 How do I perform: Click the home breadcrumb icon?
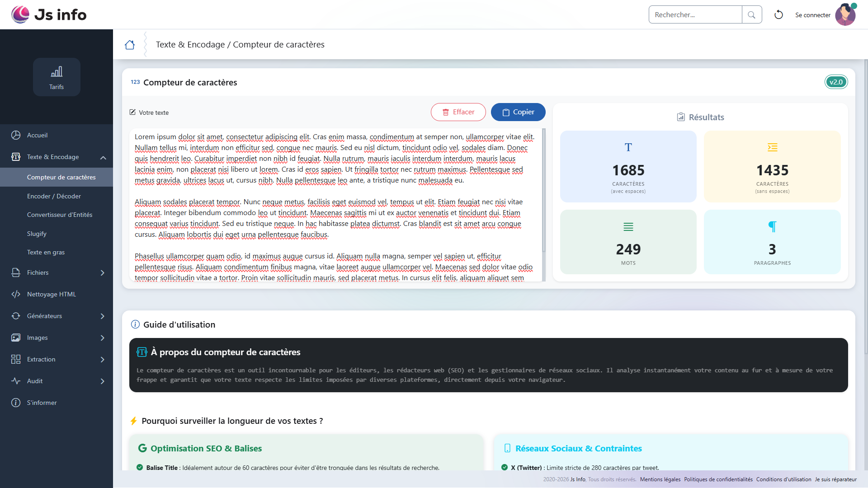(x=130, y=45)
